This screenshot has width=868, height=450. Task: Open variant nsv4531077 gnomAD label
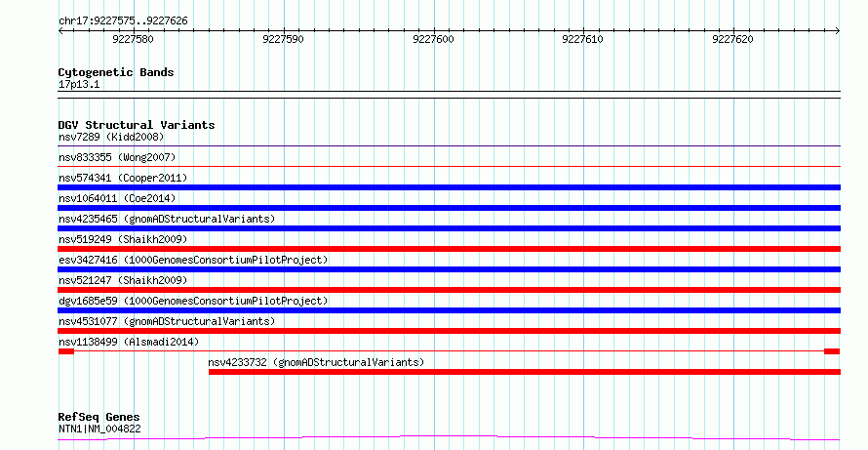pyautogui.click(x=167, y=321)
